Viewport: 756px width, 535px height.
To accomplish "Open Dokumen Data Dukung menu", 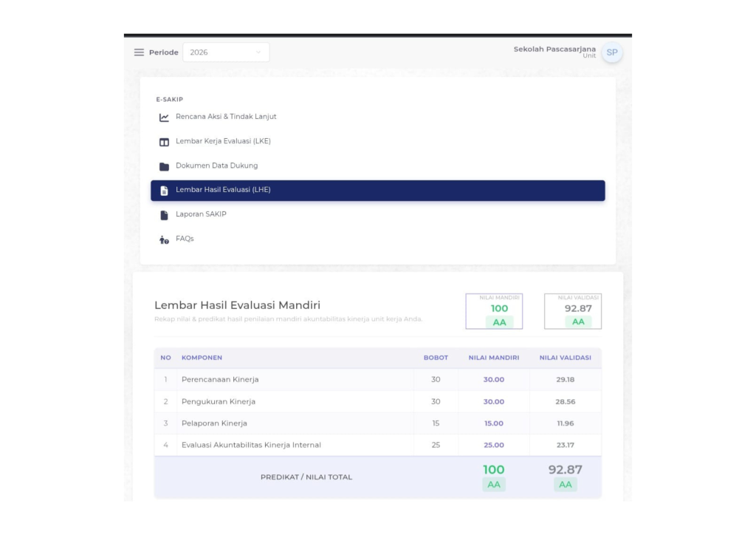I will [216, 166].
